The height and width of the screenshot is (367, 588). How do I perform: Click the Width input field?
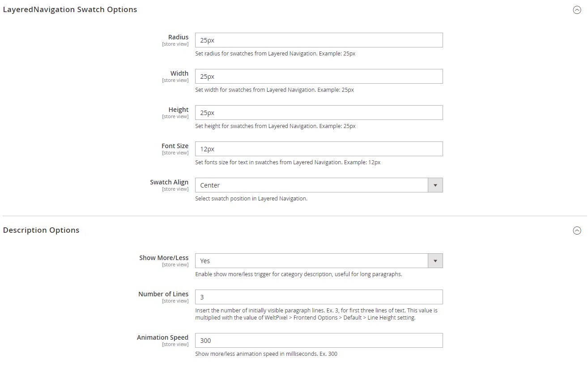point(319,77)
